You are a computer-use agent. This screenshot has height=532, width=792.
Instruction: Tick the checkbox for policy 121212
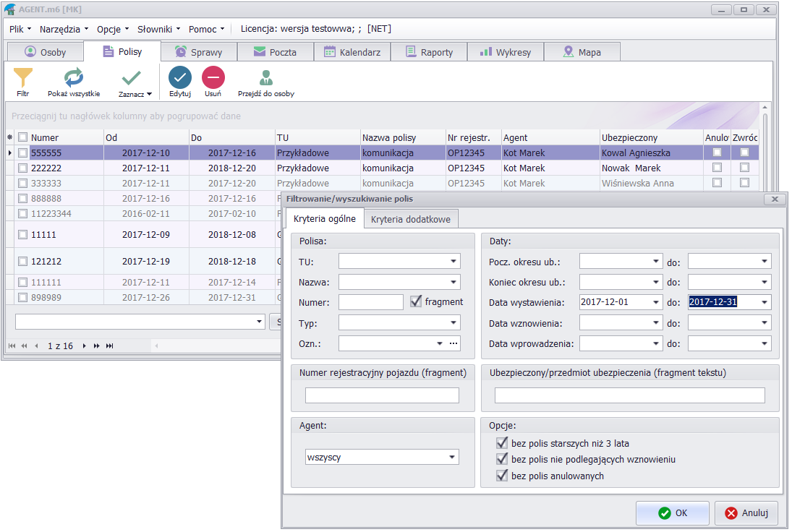tap(22, 261)
